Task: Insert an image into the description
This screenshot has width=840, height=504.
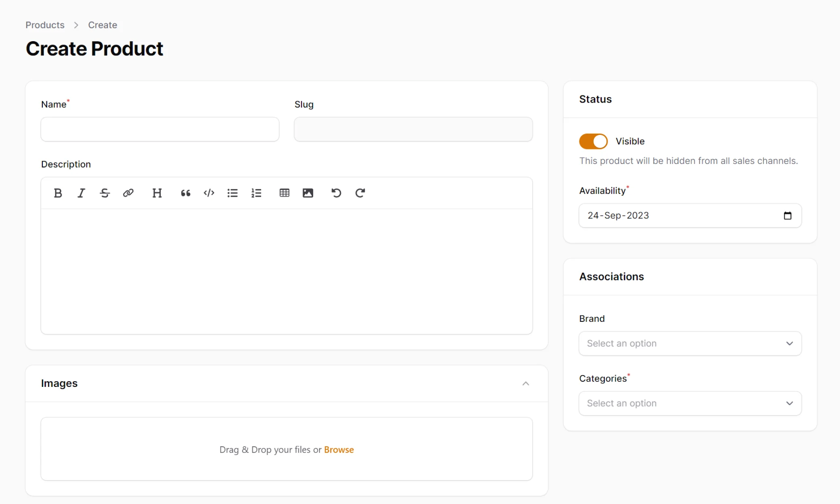Action: pos(307,193)
